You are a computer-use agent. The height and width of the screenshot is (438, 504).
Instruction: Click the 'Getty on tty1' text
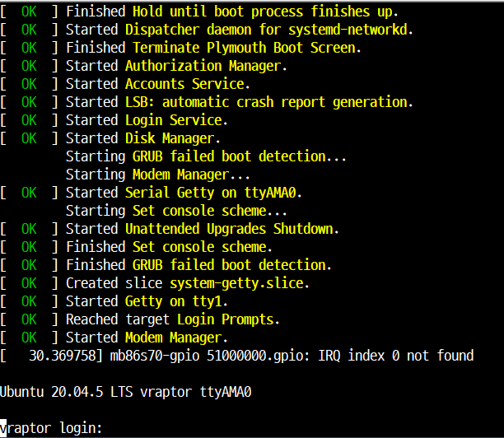pyautogui.click(x=176, y=301)
